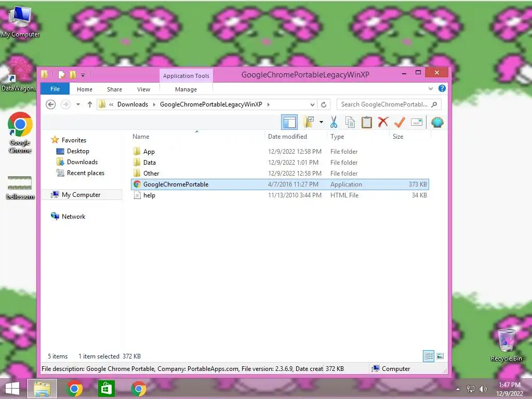Viewport: 532px width, 399px height.
Task: Click the volume speaker tray icon
Action: pyautogui.click(x=483, y=389)
